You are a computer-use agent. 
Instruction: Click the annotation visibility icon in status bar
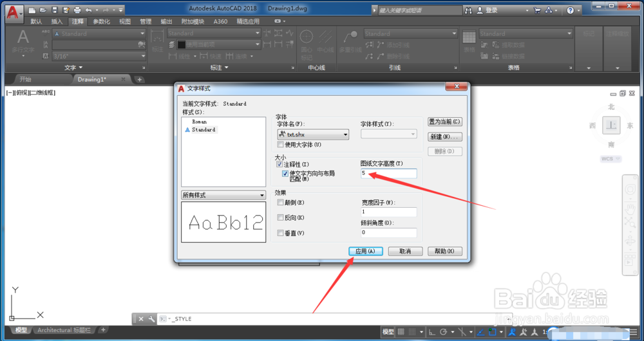tap(513, 332)
